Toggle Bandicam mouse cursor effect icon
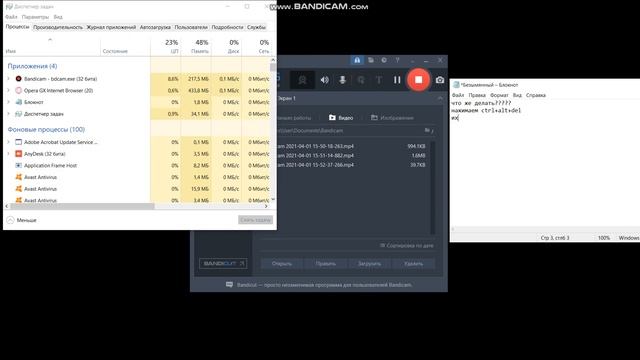Screen dimensions: 640x360 (361, 80)
